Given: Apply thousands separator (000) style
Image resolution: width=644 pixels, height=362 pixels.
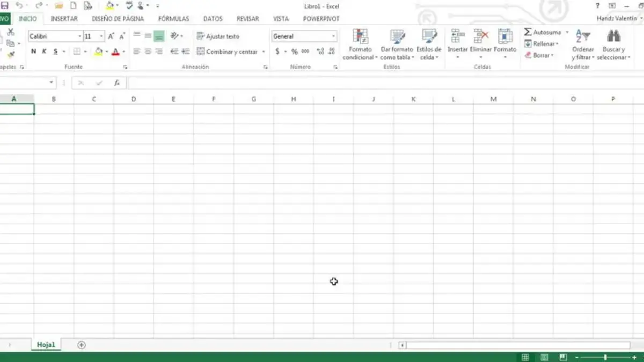Looking at the screenshot, I should 305,51.
